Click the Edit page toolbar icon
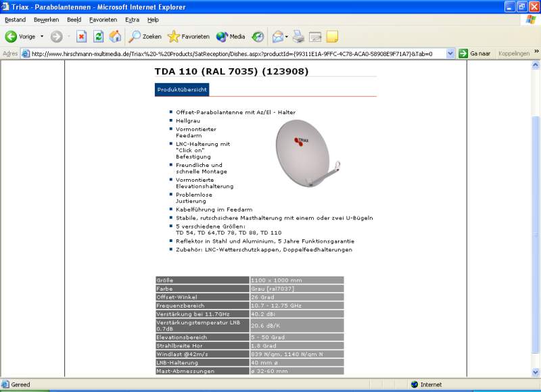The image size is (541, 392). (315, 36)
